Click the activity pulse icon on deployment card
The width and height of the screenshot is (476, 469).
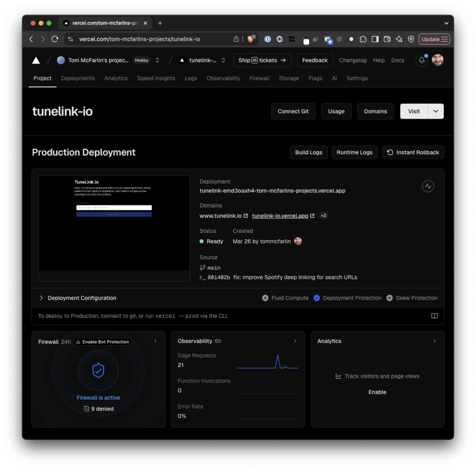pos(428,186)
